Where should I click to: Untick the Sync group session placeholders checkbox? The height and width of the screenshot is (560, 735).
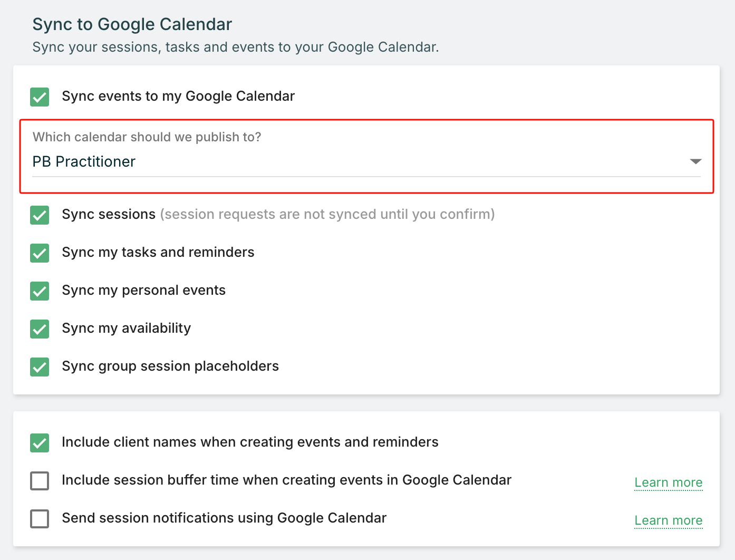pos(40,367)
